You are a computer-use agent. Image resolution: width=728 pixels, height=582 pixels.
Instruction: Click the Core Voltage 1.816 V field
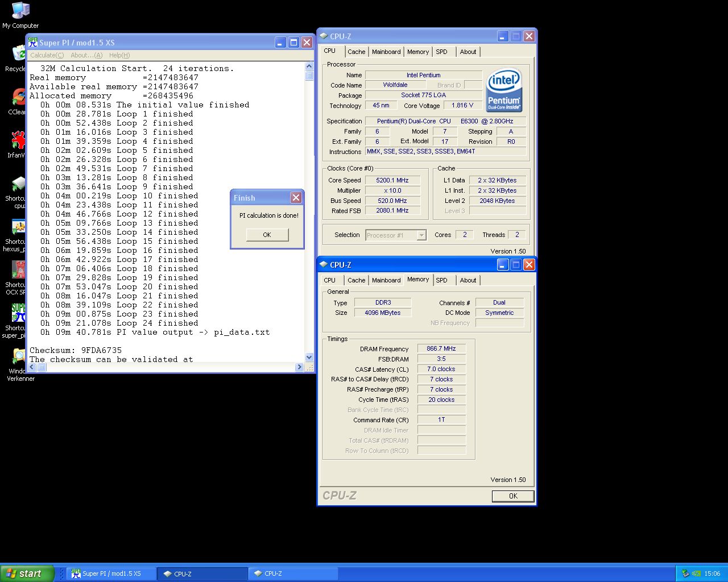click(x=462, y=105)
